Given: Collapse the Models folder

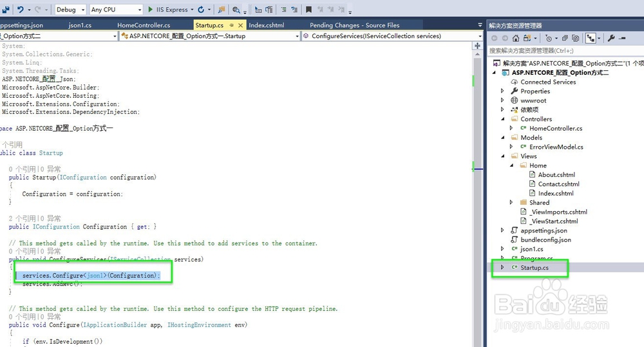Looking at the screenshot, I should pyautogui.click(x=502, y=138).
